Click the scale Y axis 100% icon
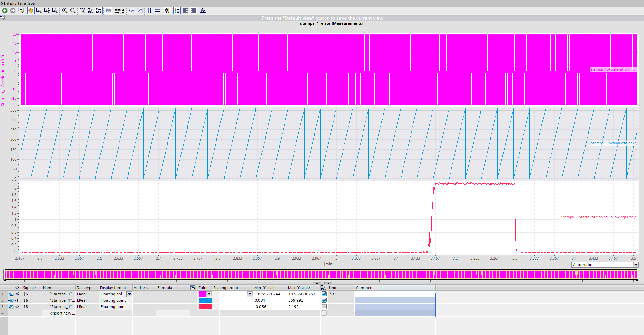The height and width of the screenshot is (335, 644). point(90,11)
